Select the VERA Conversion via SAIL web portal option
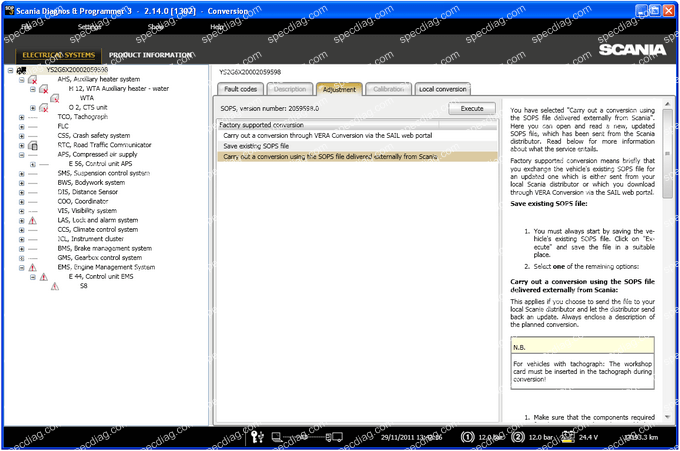The image size is (680, 451). pyautogui.click(x=357, y=136)
